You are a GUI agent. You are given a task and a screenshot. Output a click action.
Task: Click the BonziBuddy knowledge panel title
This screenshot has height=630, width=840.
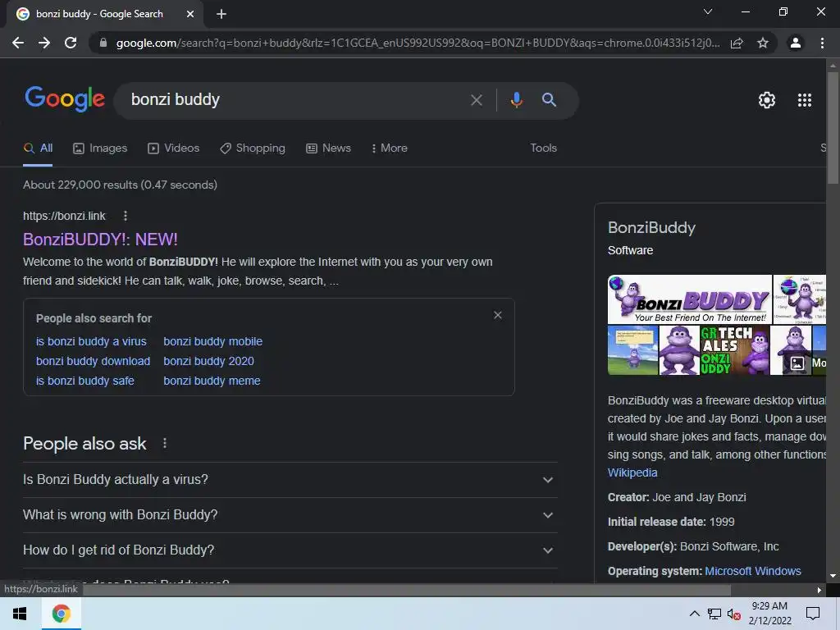651,228
